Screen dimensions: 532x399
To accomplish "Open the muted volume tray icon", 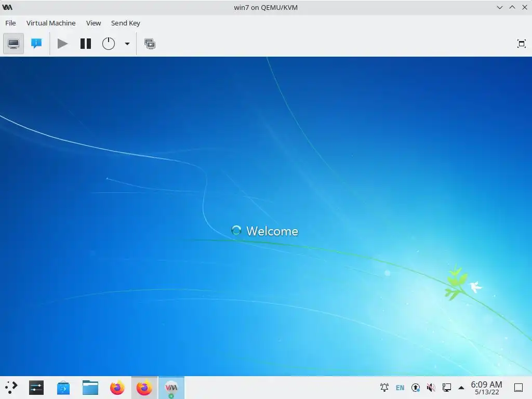I will (x=431, y=388).
